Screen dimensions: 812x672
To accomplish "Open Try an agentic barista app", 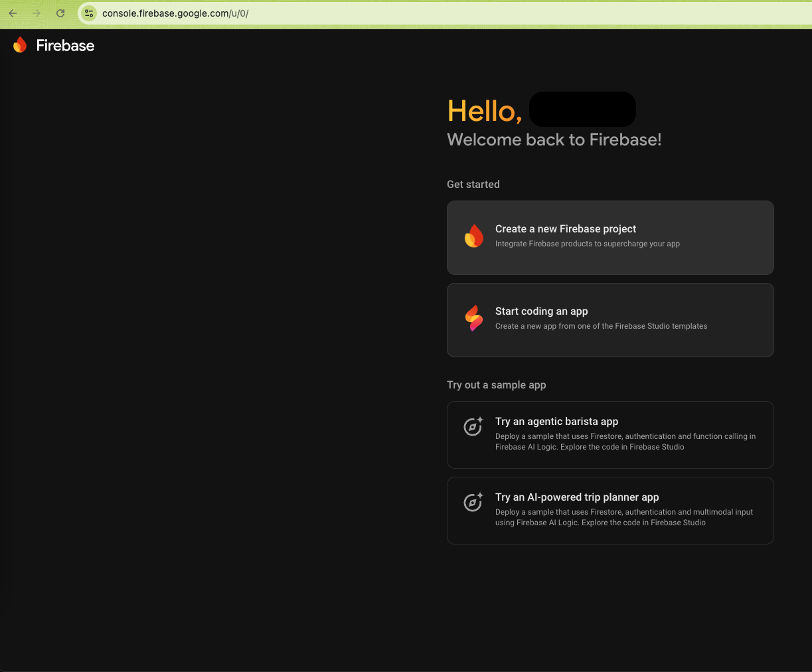I will [610, 435].
